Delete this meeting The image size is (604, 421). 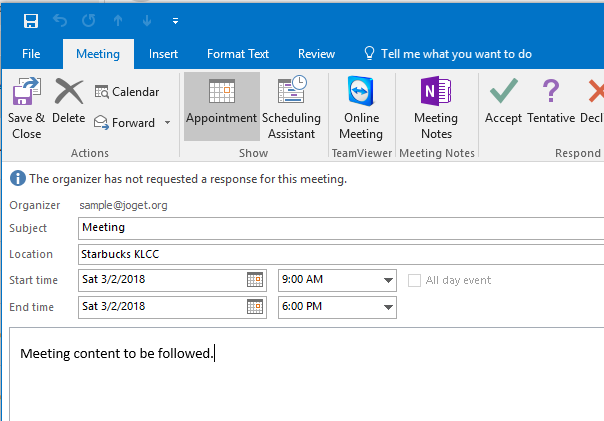click(68, 103)
